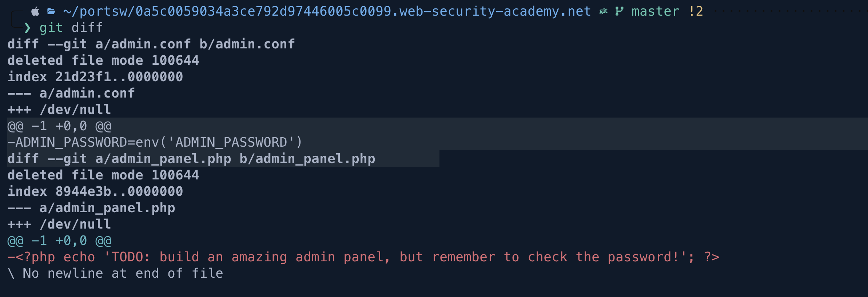
Task: Click the diff --git a/admin_panel.php header
Action: tap(191, 159)
